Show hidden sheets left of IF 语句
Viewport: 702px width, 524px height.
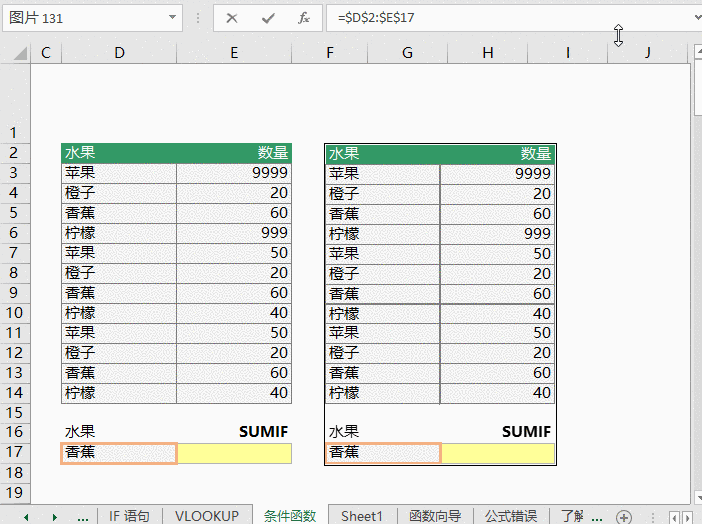click(83, 517)
